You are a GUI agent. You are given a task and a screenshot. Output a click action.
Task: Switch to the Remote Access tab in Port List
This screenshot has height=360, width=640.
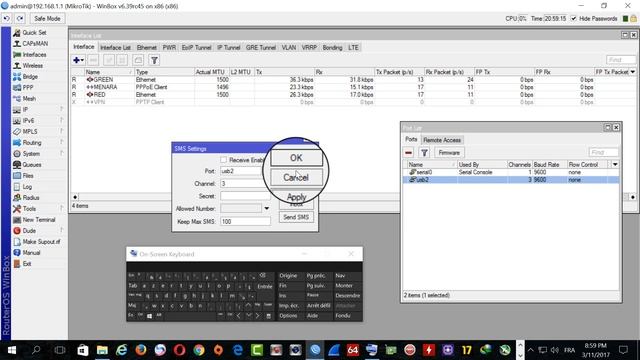(x=442, y=140)
